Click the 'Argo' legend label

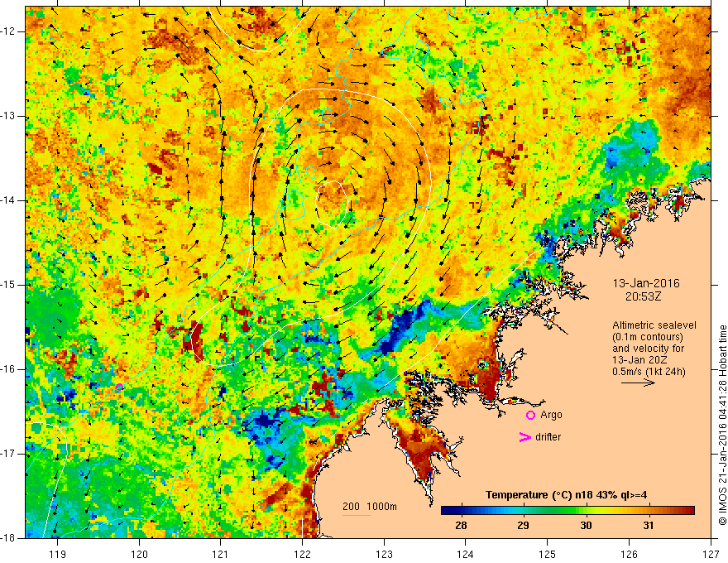tap(551, 415)
